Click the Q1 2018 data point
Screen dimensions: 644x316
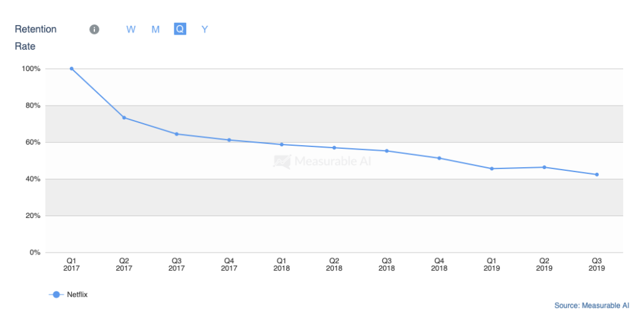pyautogui.click(x=282, y=144)
